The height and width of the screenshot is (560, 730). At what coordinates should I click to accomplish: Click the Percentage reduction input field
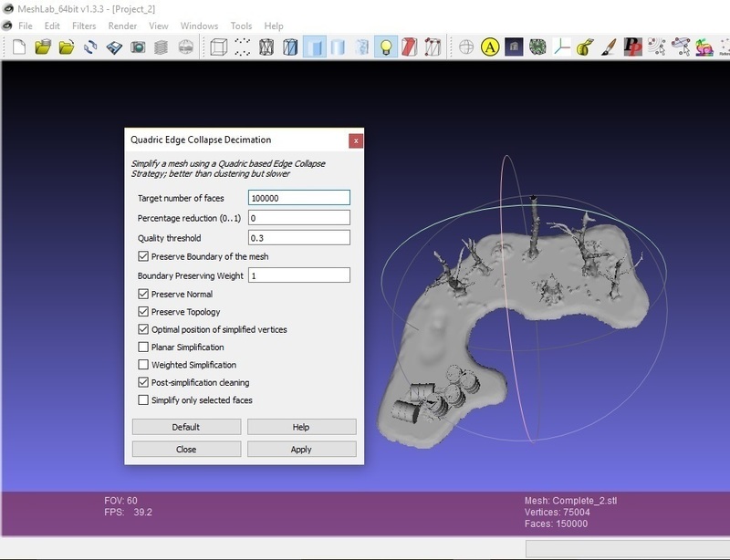coord(299,218)
